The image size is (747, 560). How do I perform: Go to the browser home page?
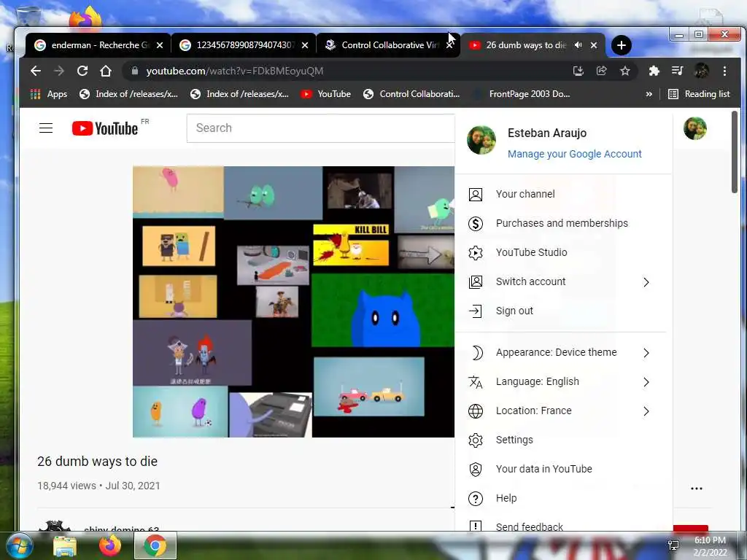click(x=106, y=71)
